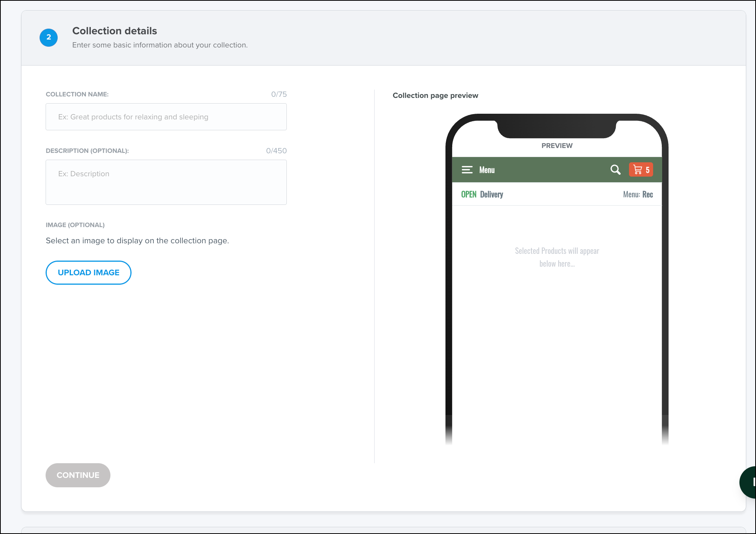Click the Menu label in preview header
The height and width of the screenshot is (534, 756).
pos(487,170)
